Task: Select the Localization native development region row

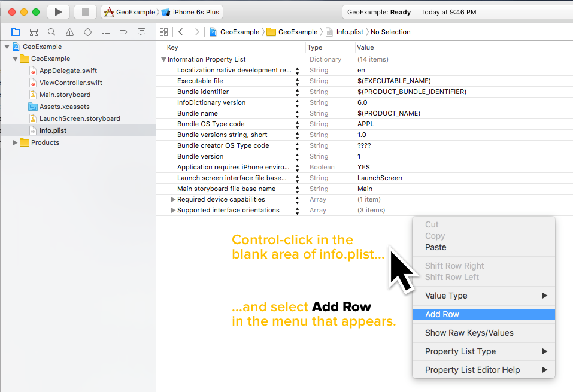Action: tap(365, 70)
